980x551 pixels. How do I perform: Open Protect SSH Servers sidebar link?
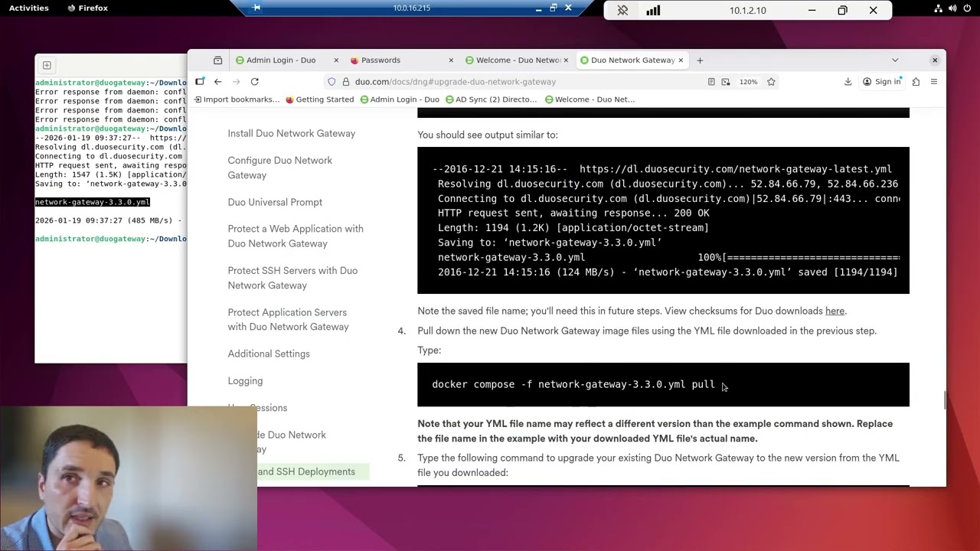[x=292, y=278]
